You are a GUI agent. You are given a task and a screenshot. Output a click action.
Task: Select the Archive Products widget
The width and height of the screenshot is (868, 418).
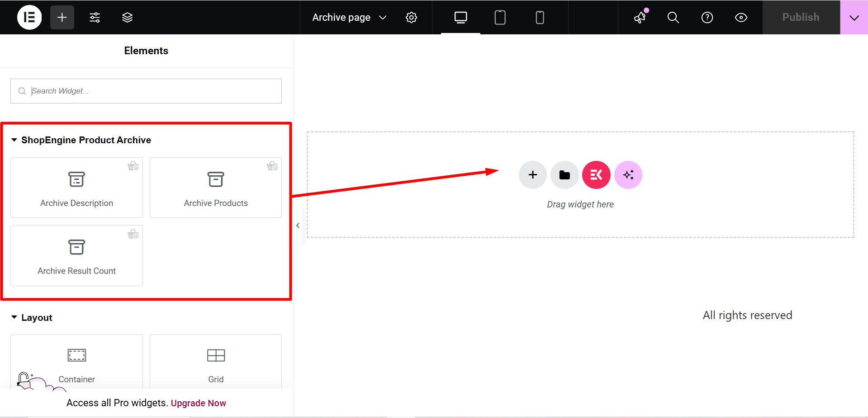pyautogui.click(x=216, y=188)
